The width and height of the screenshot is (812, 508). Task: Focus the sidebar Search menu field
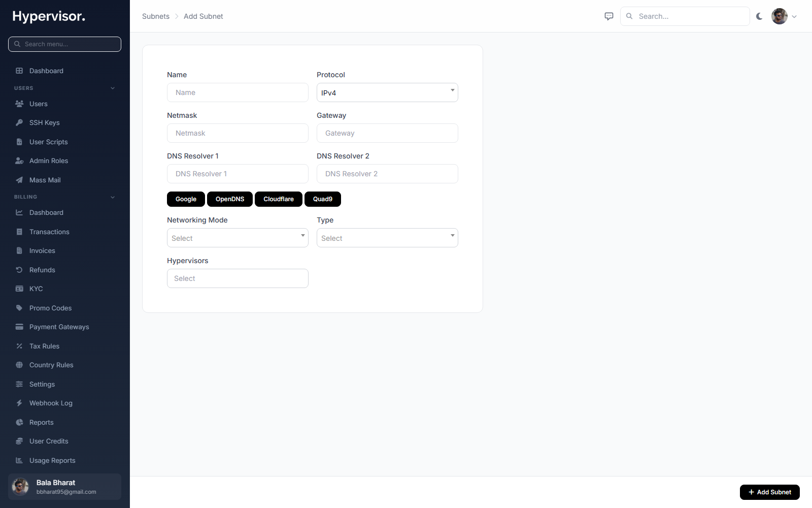[x=64, y=44]
